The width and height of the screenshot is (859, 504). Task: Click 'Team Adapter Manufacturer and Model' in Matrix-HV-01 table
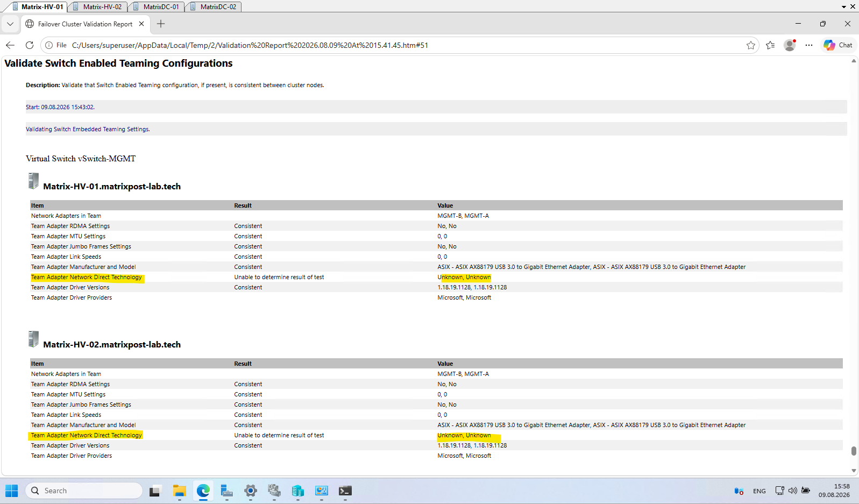click(x=83, y=267)
